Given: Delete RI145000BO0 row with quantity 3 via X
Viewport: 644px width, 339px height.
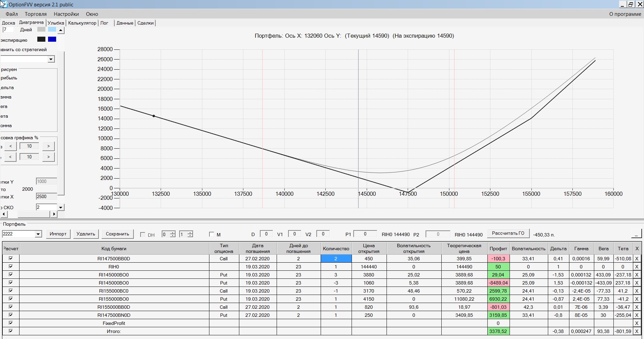Looking at the screenshot, I should point(637,275).
